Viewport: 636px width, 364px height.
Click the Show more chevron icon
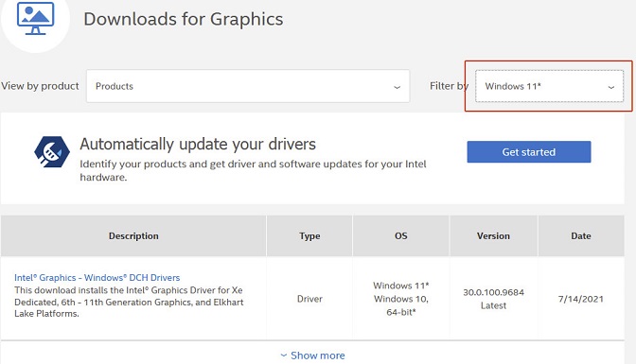coord(284,355)
